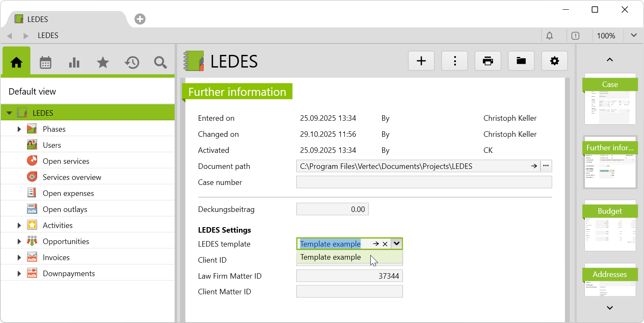Open the settings gear button
This screenshot has width=644, height=323.
[555, 61]
